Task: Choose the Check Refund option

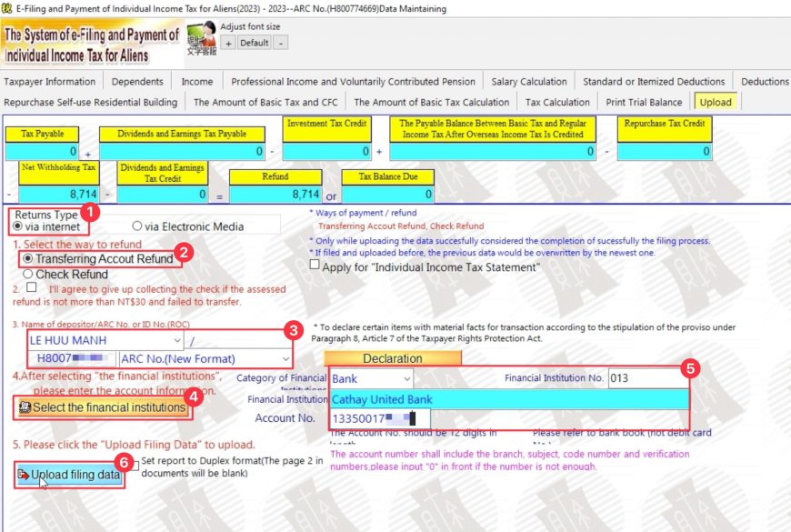Action: click(65, 274)
